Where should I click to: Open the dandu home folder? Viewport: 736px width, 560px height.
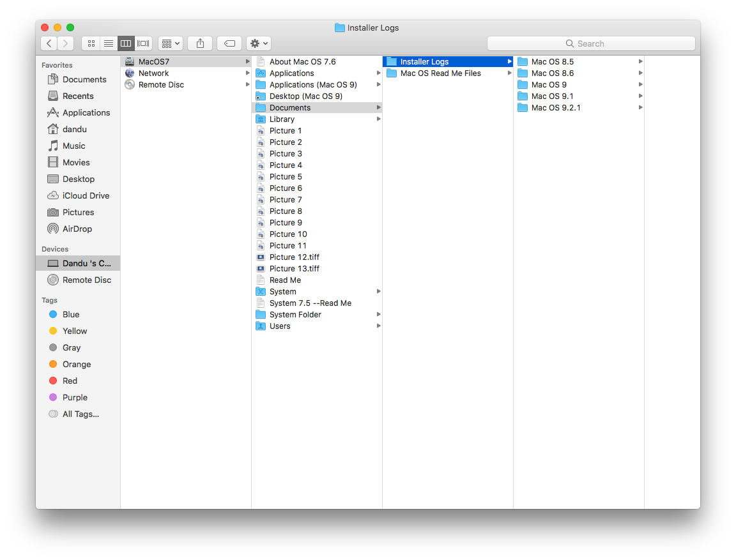pos(78,130)
